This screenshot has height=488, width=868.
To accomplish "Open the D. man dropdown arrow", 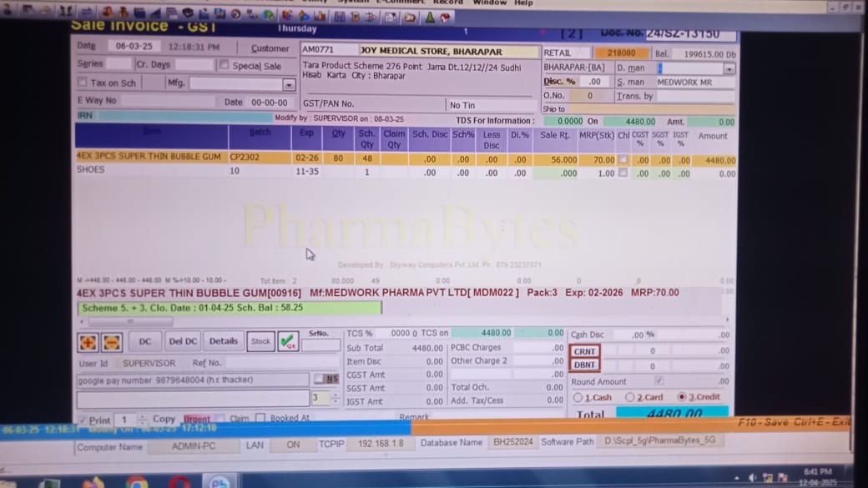I will point(729,68).
